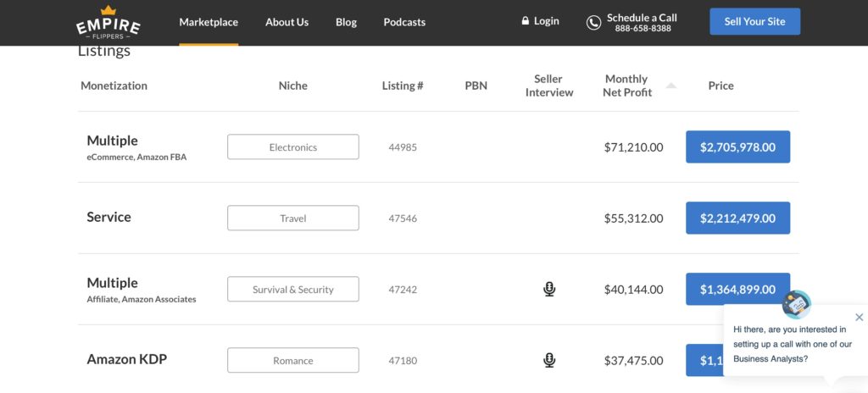
Task: Toggle Monthly Net Profit sort arrow
Action: tap(671, 86)
